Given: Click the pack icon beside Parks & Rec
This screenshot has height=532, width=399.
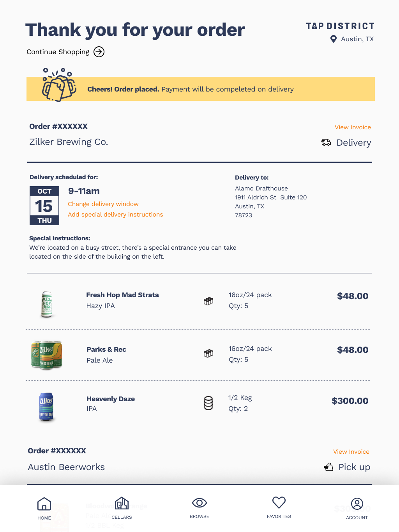Looking at the screenshot, I should (x=208, y=354).
